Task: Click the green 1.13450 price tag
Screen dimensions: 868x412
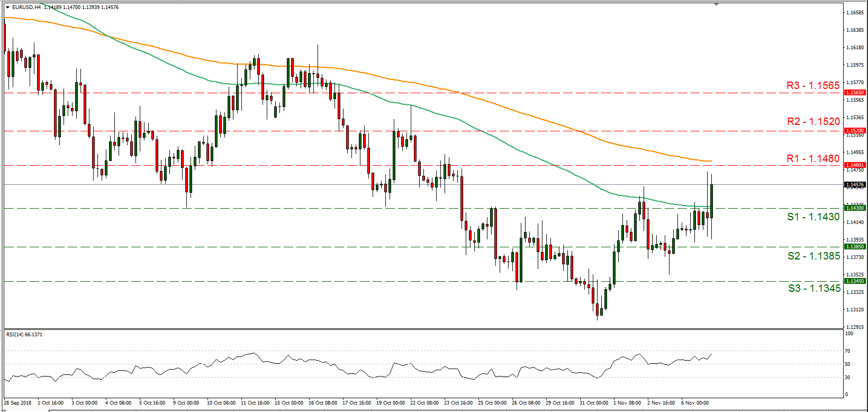Action: click(855, 281)
